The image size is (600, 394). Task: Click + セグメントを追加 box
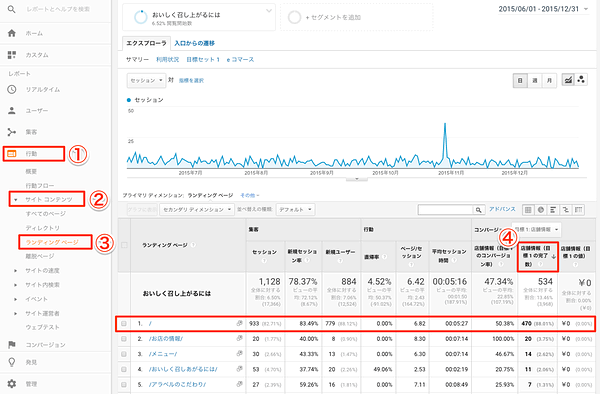pos(357,17)
